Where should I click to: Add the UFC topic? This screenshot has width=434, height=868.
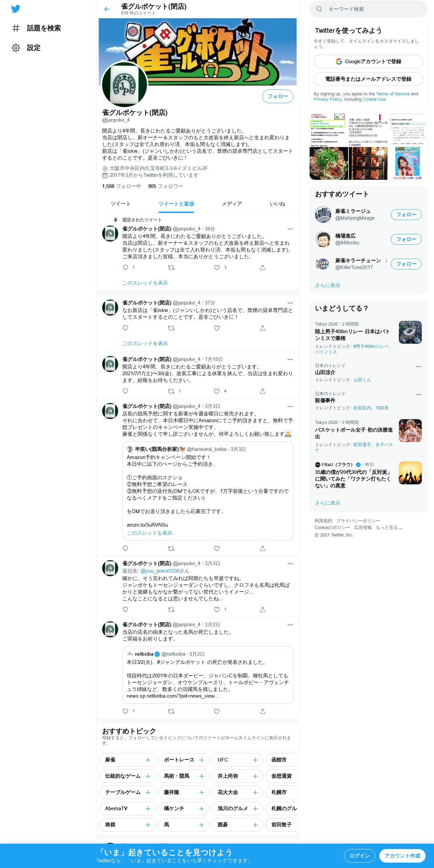click(x=255, y=760)
